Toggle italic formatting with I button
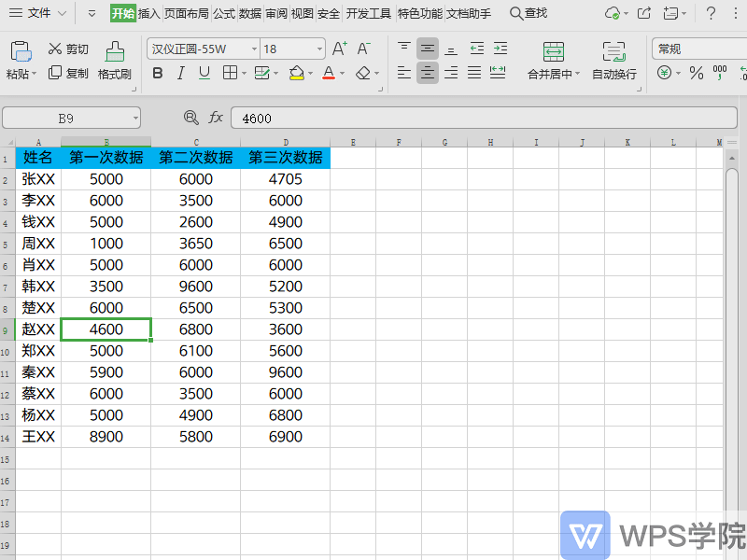 click(180, 73)
